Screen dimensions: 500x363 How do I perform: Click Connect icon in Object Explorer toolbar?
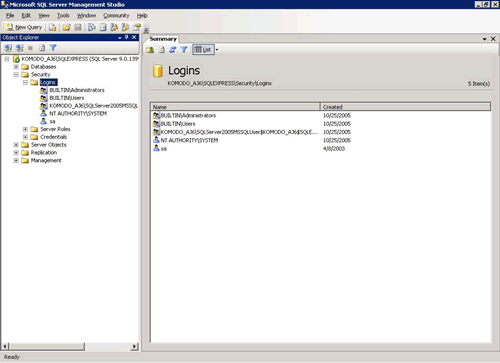[8, 48]
